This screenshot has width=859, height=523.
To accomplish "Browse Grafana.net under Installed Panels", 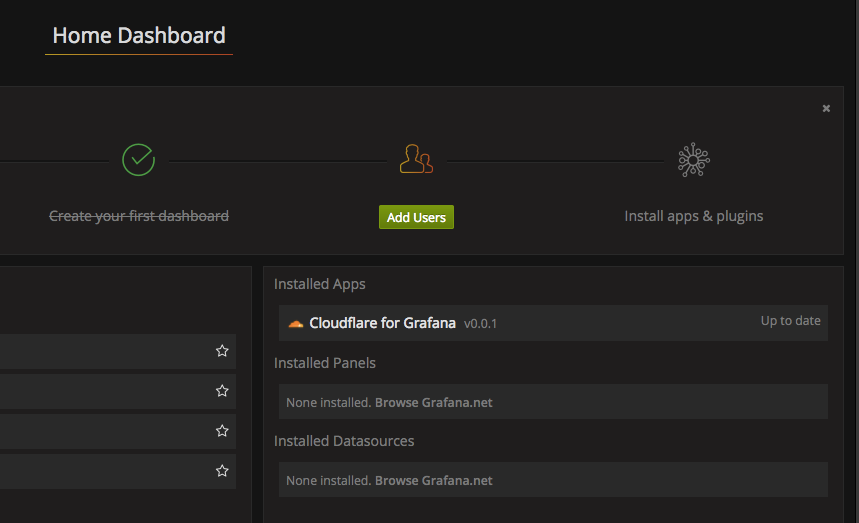I will click(x=433, y=402).
